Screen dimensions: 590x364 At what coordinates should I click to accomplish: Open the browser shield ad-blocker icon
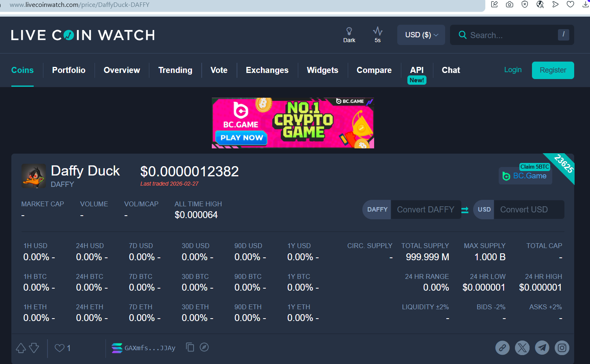click(x=525, y=4)
